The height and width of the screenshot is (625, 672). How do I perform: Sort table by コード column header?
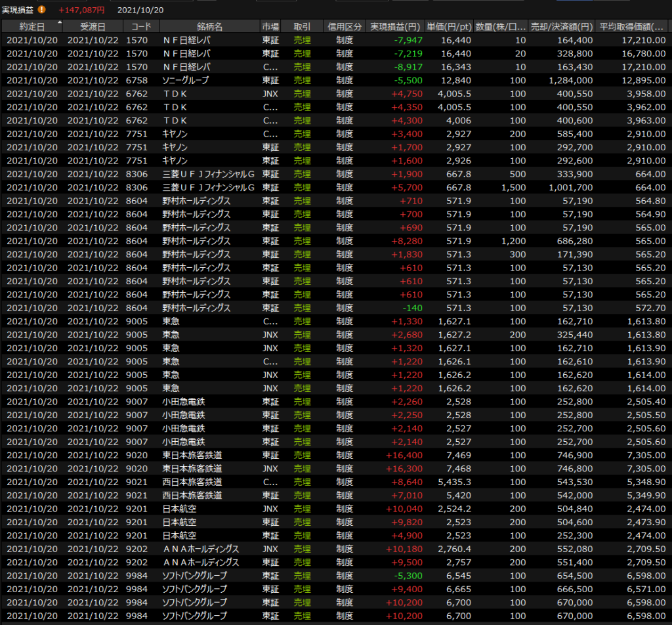140,27
